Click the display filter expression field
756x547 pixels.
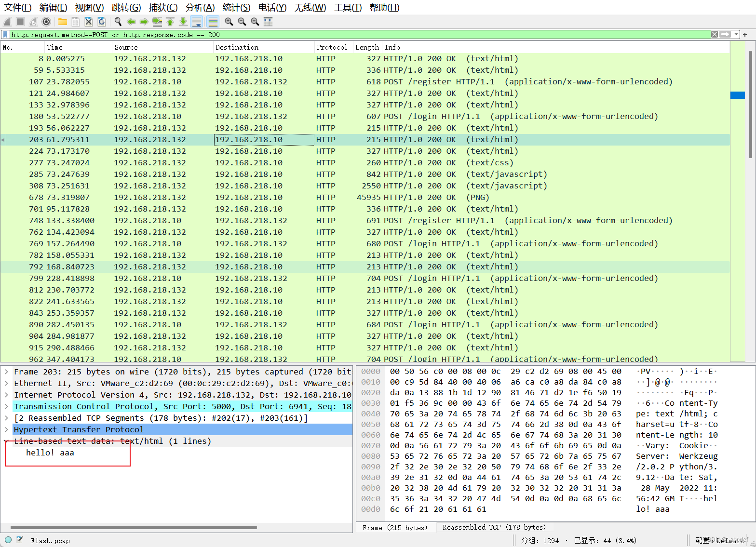[x=359, y=35]
